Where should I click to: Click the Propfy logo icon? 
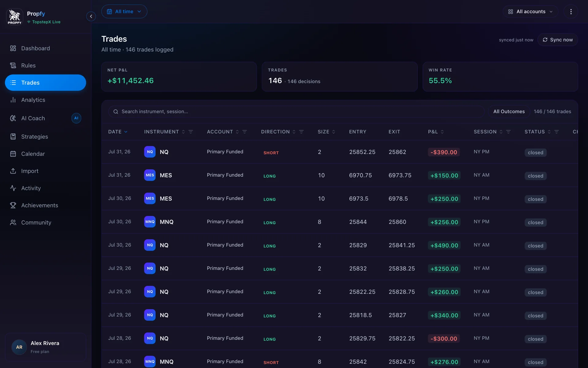[x=15, y=17]
